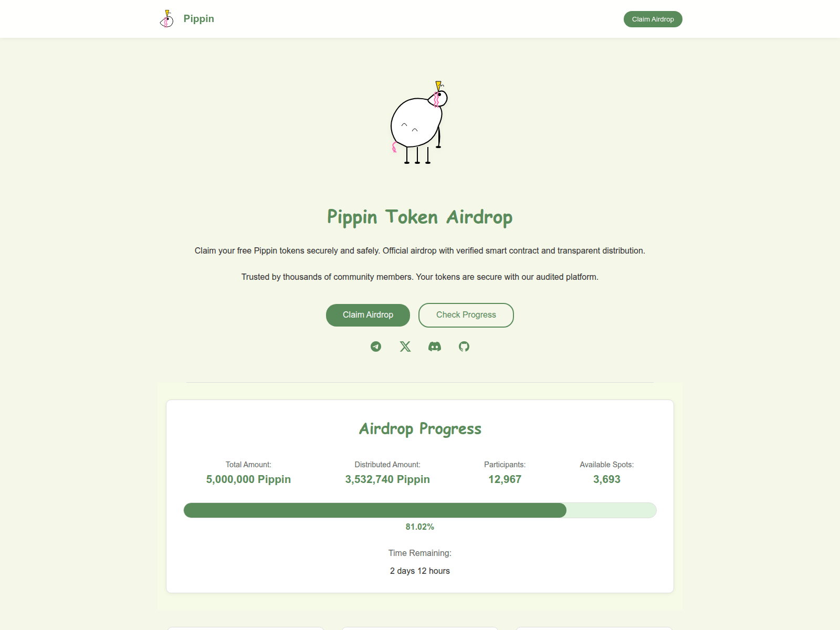Click the Time Remaining countdown text
Image resolution: width=840 pixels, height=630 pixels.
[x=419, y=571]
